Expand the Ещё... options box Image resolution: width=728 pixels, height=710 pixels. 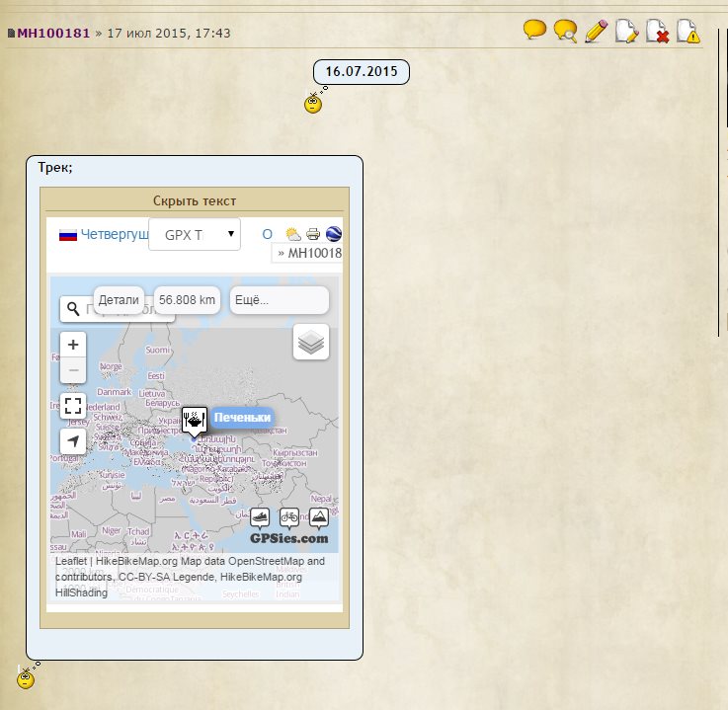pos(279,300)
